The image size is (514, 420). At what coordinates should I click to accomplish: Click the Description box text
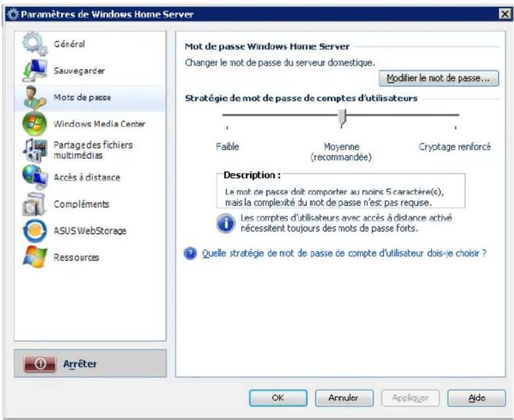click(x=334, y=197)
